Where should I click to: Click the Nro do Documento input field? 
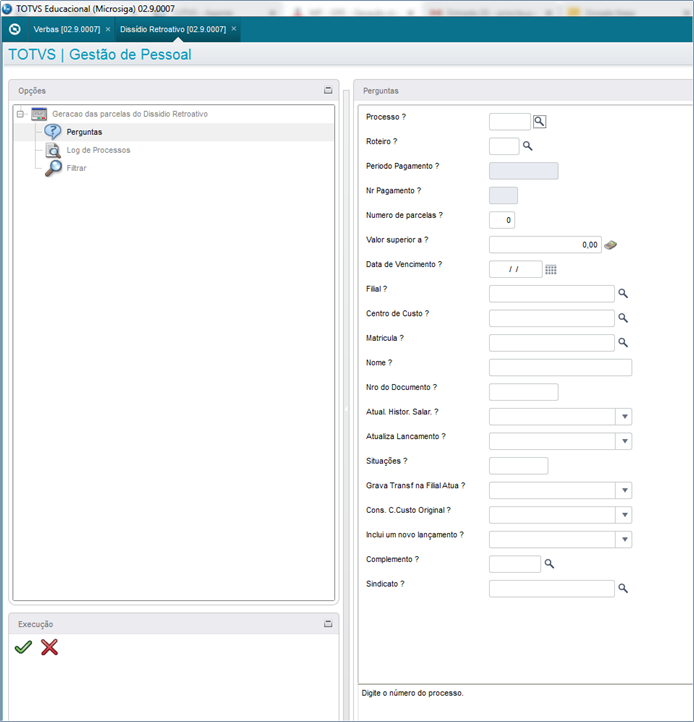coord(524,392)
